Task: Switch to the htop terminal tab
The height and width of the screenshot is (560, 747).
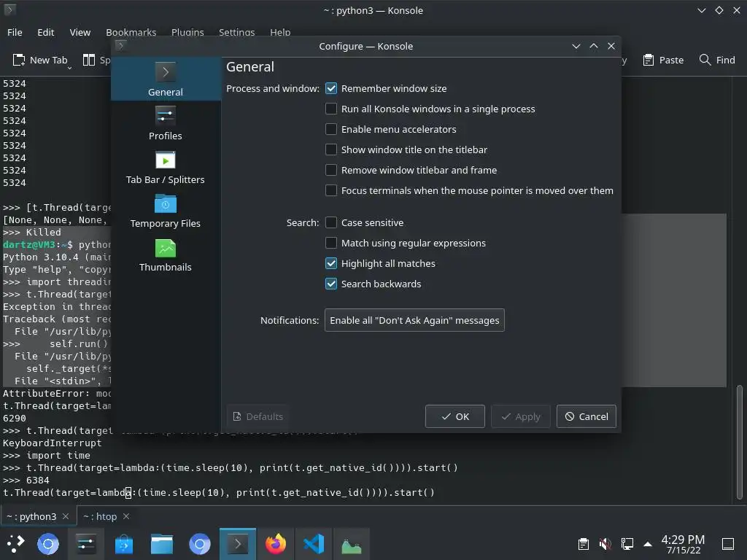Action: pyautogui.click(x=100, y=516)
